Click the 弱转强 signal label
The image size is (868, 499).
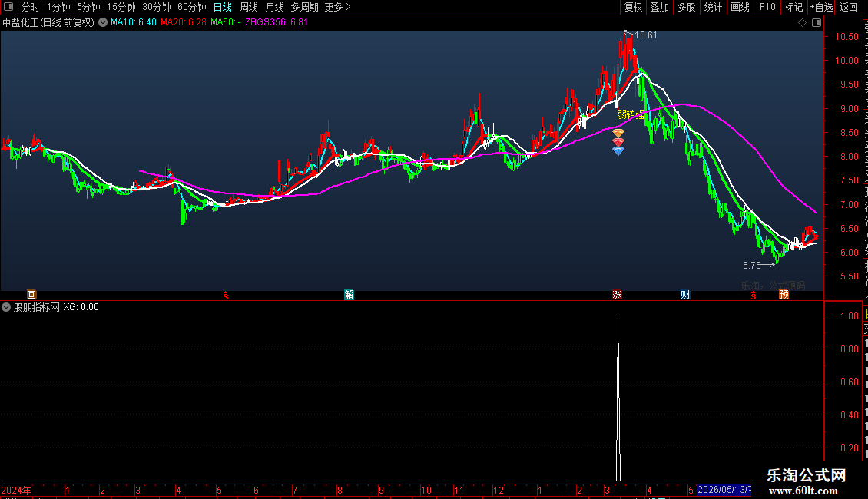click(x=631, y=114)
